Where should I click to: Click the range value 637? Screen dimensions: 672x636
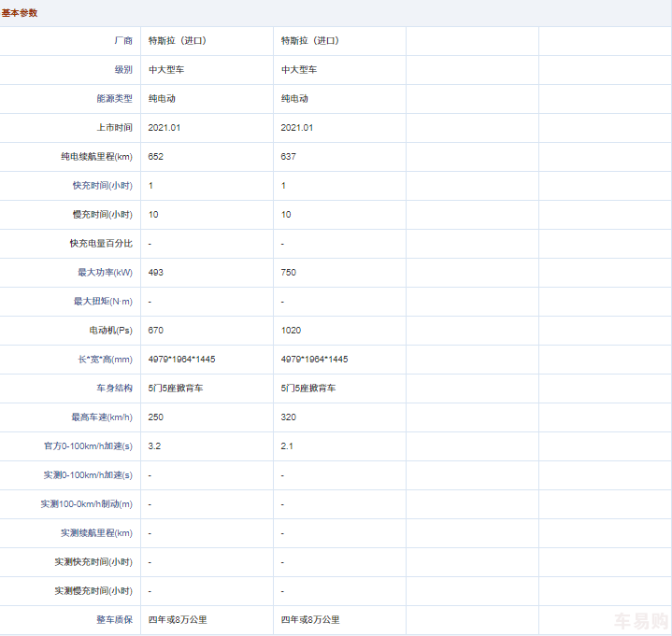point(289,156)
